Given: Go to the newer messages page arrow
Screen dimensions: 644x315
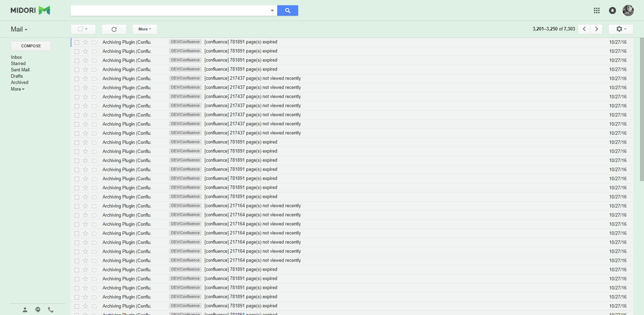Looking at the screenshot, I should point(584,29).
